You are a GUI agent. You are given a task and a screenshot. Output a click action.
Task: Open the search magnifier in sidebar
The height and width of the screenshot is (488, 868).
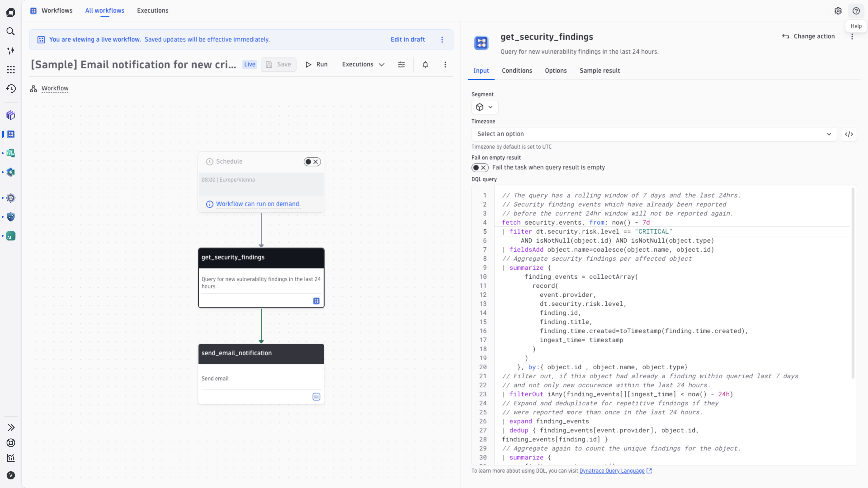11,32
